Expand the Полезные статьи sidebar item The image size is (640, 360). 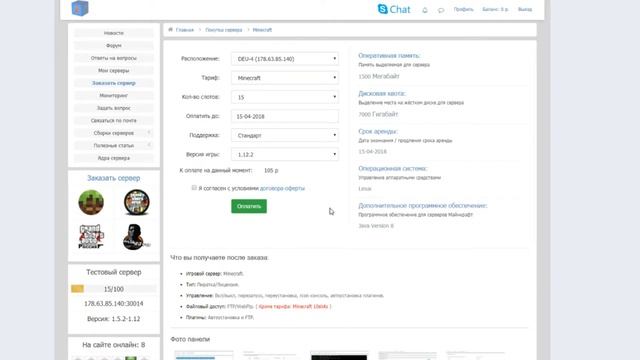[114, 145]
